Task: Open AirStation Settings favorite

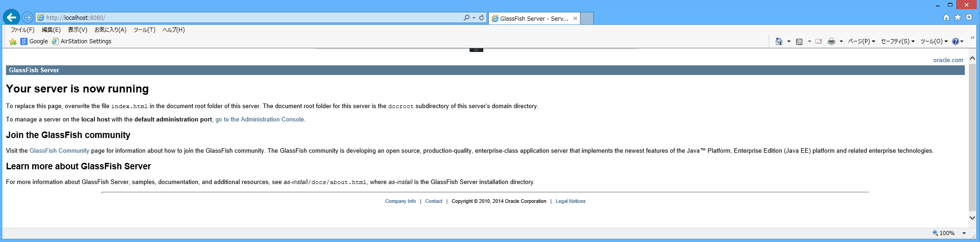Action: tap(82, 41)
